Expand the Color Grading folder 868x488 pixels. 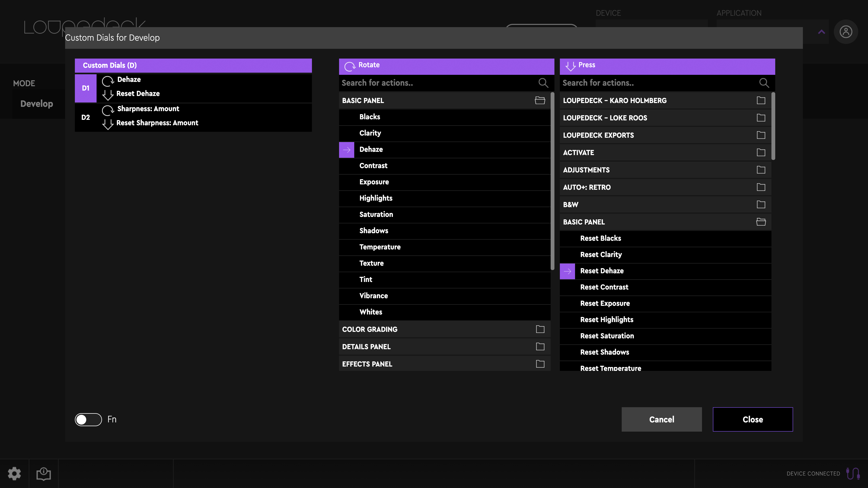tap(540, 329)
